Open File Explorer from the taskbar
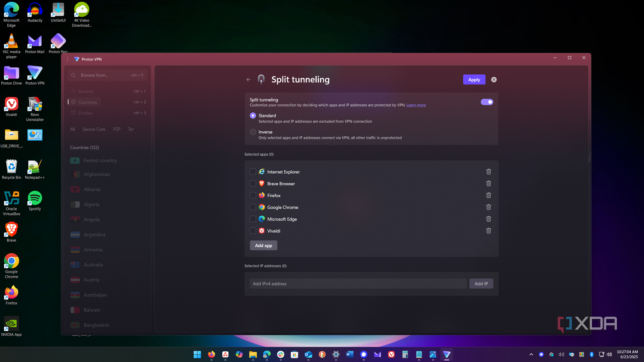 coord(253,354)
